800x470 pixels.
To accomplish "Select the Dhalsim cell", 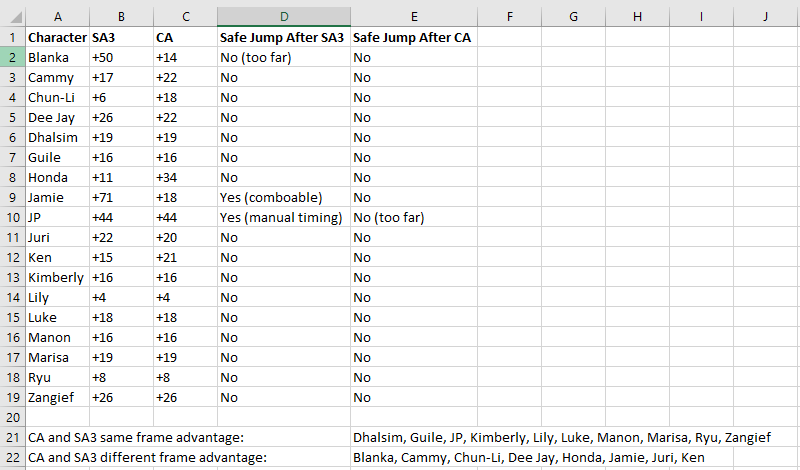I will [58, 137].
